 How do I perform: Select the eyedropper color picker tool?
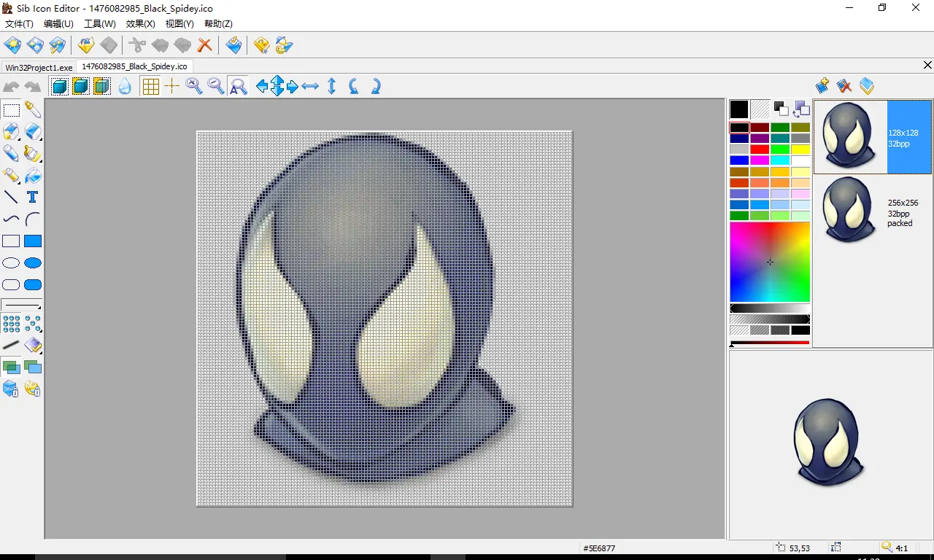coord(33,110)
